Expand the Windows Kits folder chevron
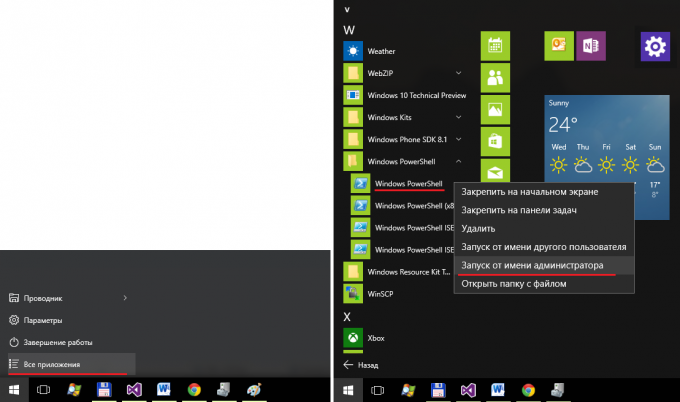 point(458,117)
